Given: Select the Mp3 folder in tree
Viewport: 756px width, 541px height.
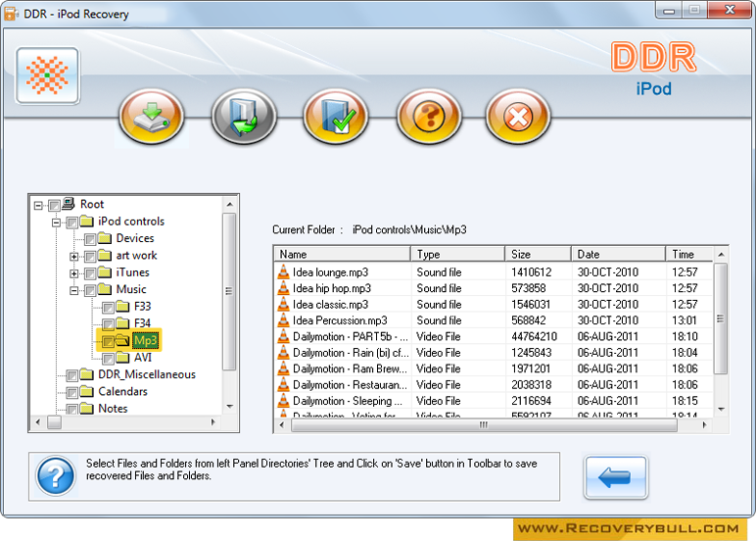Looking at the screenshot, I should [146, 340].
